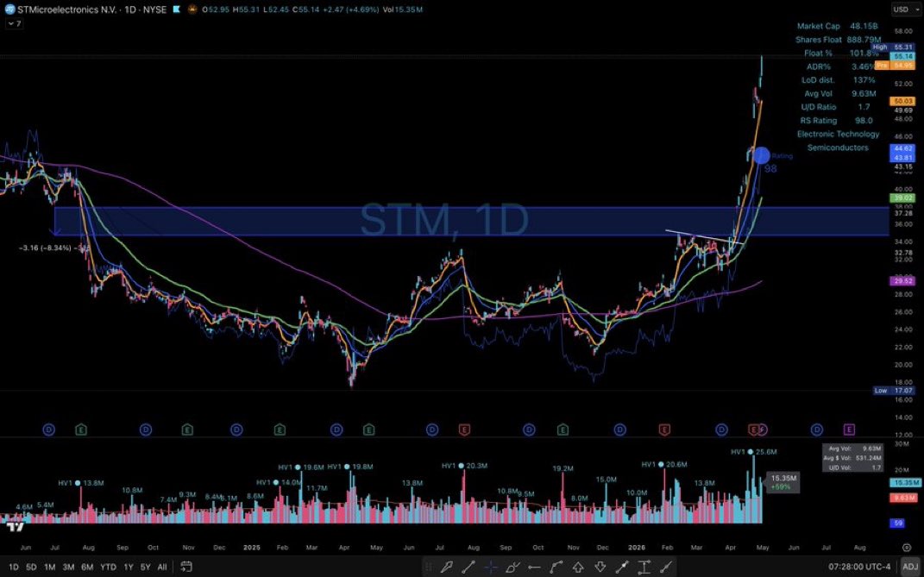Select the All range button
Screen dimensions: 924x577
coord(162,567)
